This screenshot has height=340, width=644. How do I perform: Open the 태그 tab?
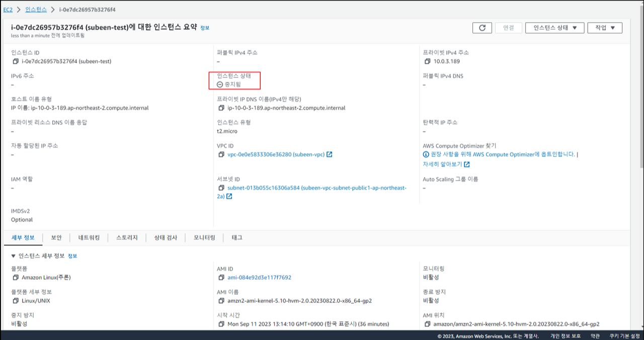237,237
